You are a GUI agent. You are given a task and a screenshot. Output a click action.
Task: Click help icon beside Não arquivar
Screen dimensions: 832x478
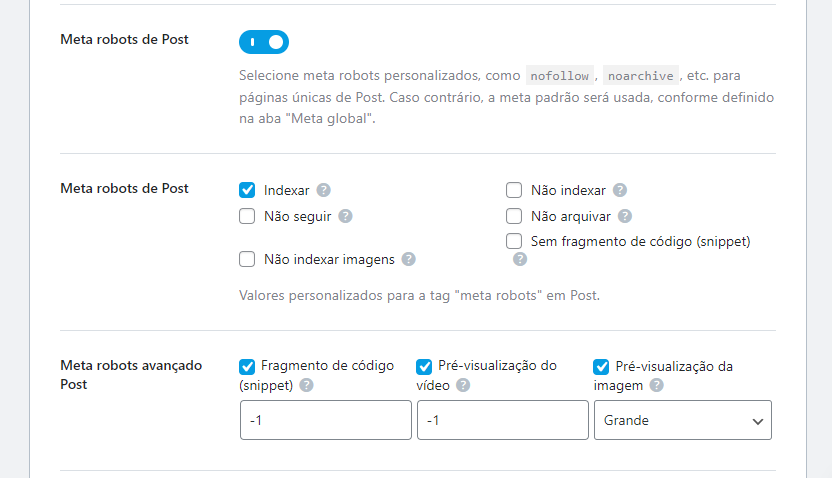click(x=625, y=216)
